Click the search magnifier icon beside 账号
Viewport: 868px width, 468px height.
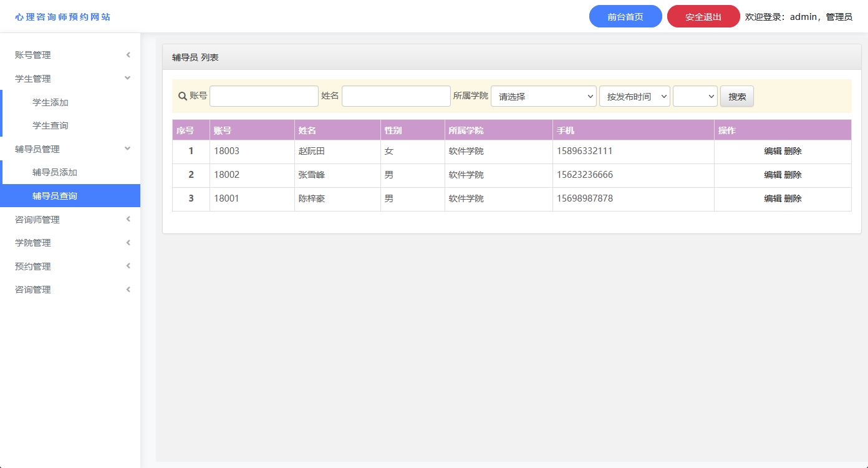click(x=183, y=96)
